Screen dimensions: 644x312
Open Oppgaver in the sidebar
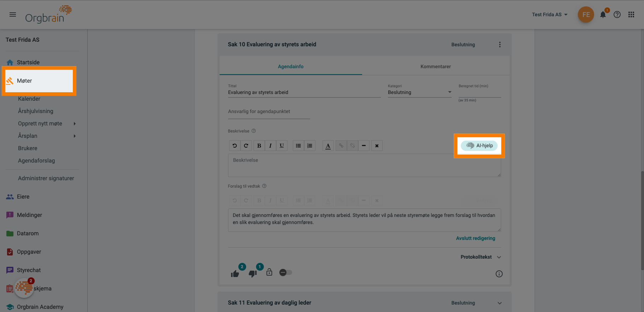tap(29, 252)
